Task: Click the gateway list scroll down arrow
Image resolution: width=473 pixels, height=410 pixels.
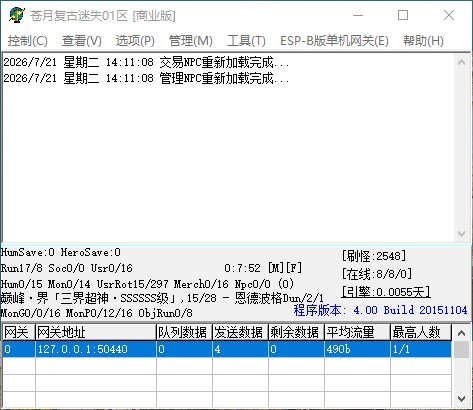Action: click(462, 398)
